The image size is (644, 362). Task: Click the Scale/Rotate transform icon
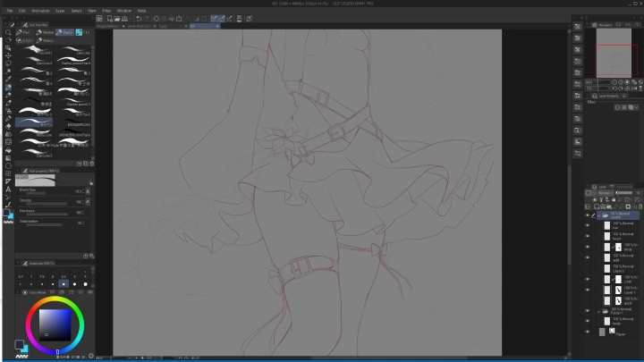179,19
